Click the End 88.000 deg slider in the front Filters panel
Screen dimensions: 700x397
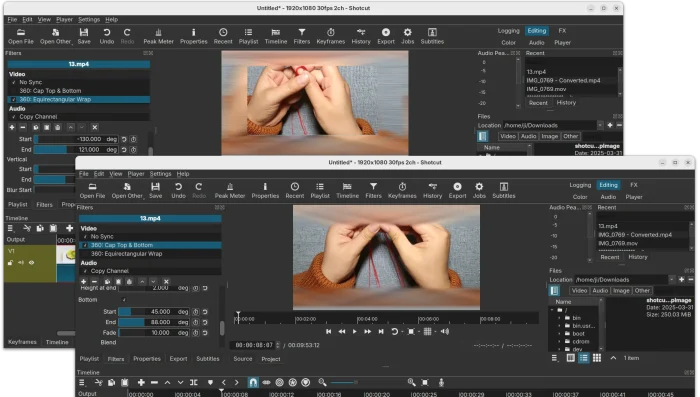click(x=154, y=322)
